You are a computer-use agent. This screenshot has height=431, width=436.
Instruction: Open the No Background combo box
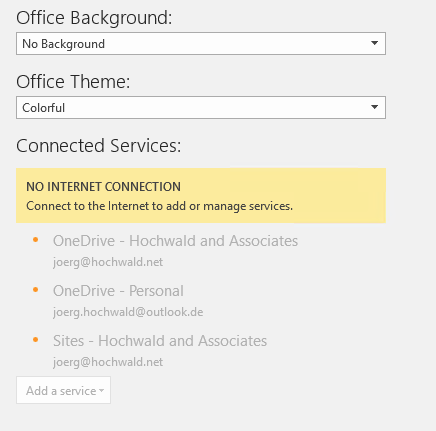point(201,43)
